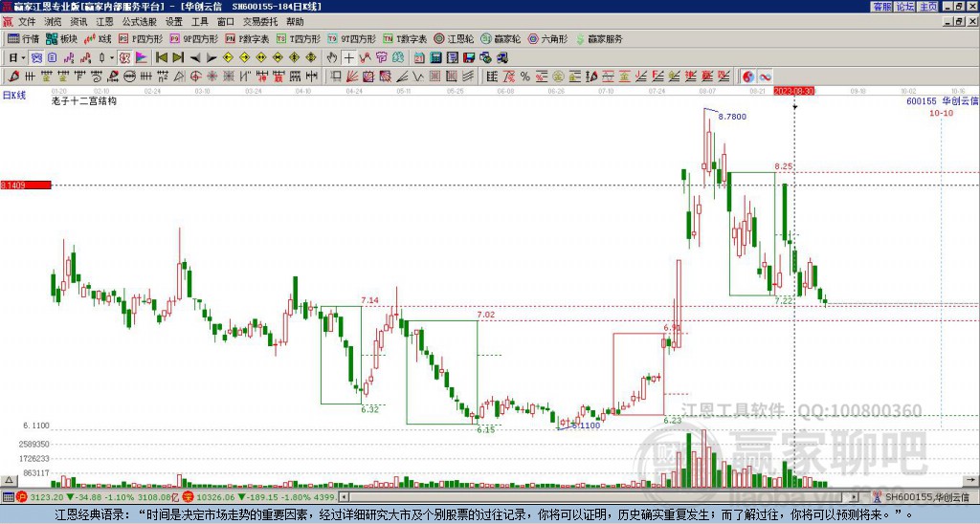
Task: Open the 公式选股 menu
Action: tap(140, 22)
